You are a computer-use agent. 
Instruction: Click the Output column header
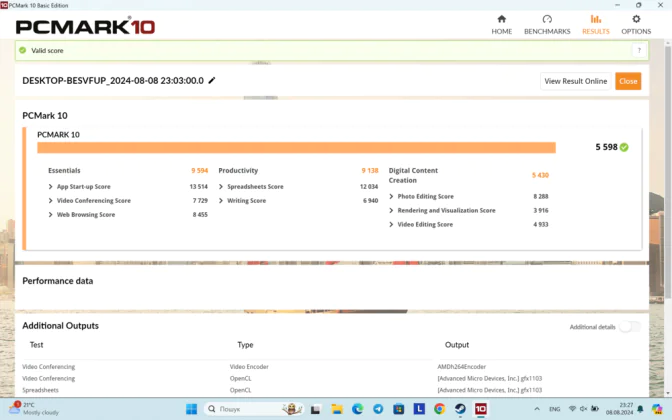click(x=457, y=345)
